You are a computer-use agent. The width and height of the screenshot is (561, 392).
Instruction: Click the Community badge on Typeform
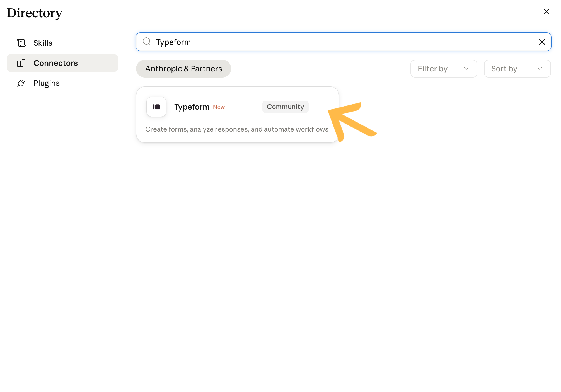(286, 107)
